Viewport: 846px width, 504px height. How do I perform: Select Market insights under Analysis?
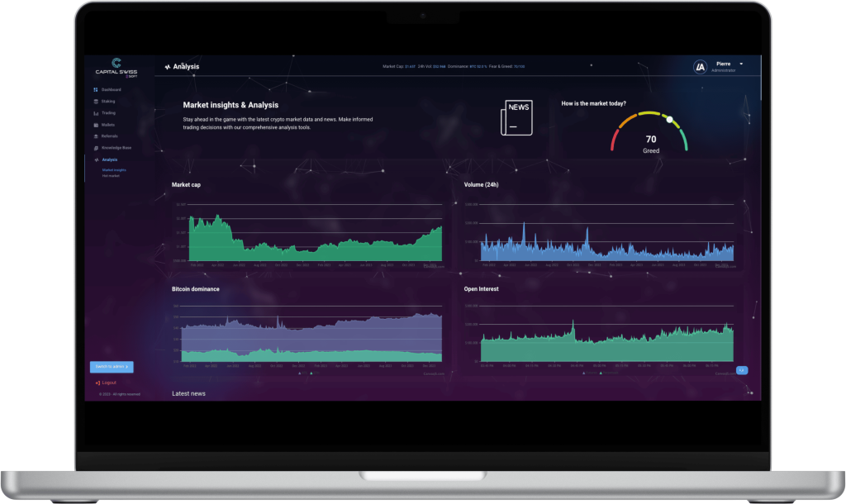point(113,170)
